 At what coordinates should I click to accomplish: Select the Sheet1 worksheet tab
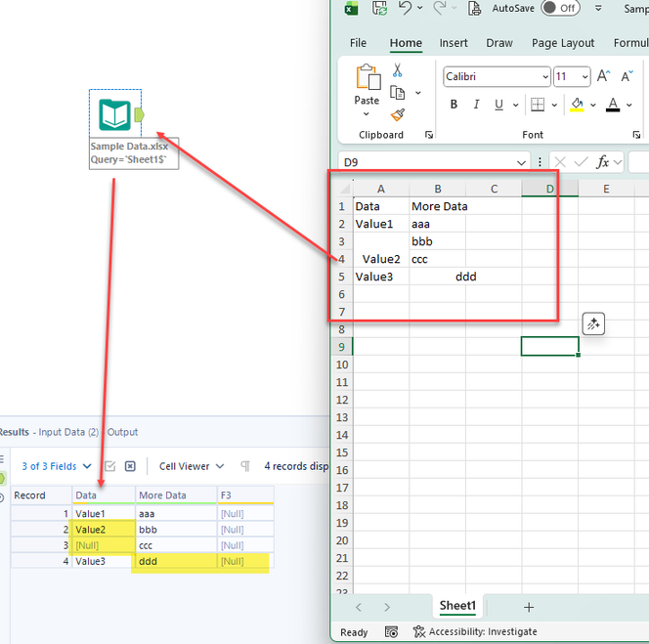[x=457, y=606]
